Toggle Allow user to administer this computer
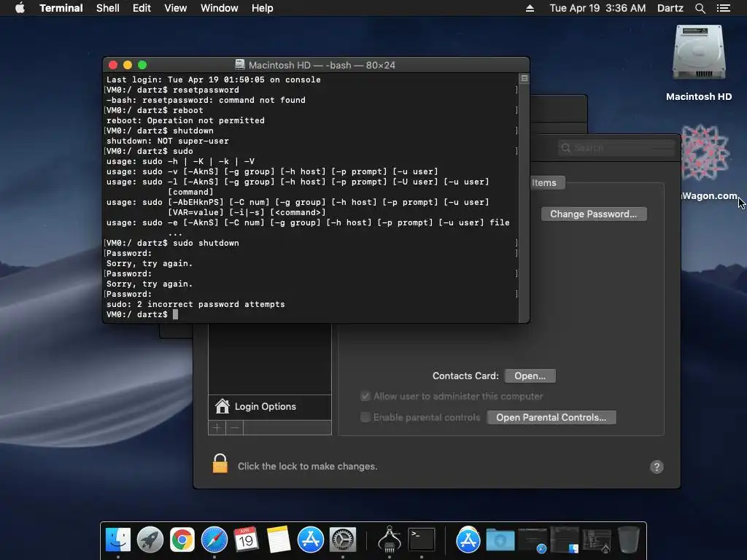The width and height of the screenshot is (747, 560). [365, 396]
